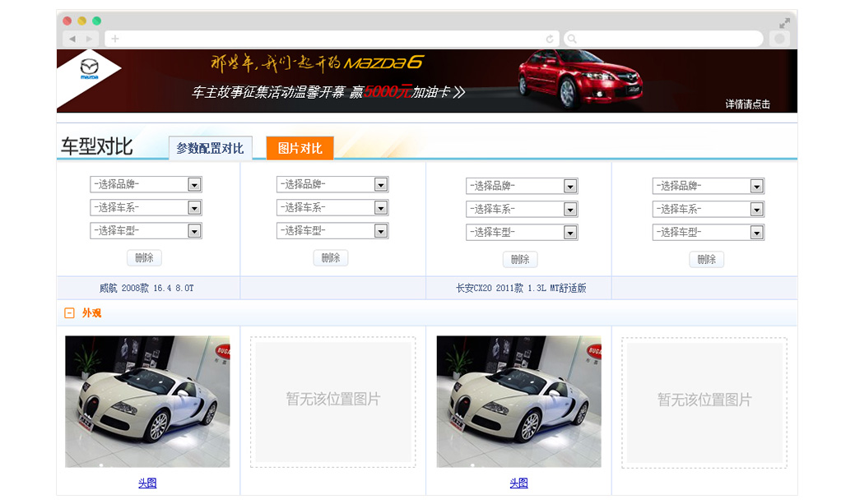This screenshot has height=504, width=855.
Task: Open 选择车型 dropdown in fourth column
Action: coord(709,233)
